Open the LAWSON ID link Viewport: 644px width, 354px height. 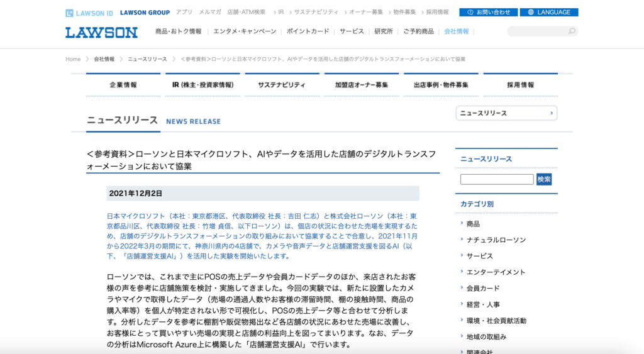pyautogui.click(x=89, y=13)
